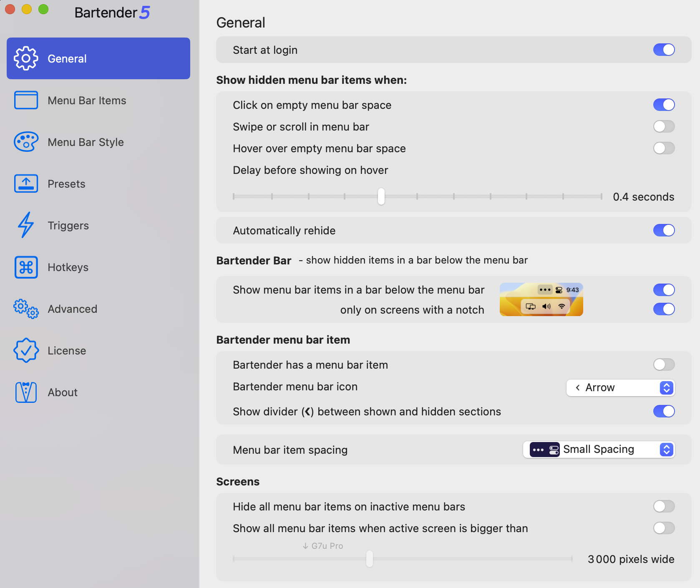The image size is (700, 588).
Task: Select the About sidebar entry
Action: [x=62, y=392]
